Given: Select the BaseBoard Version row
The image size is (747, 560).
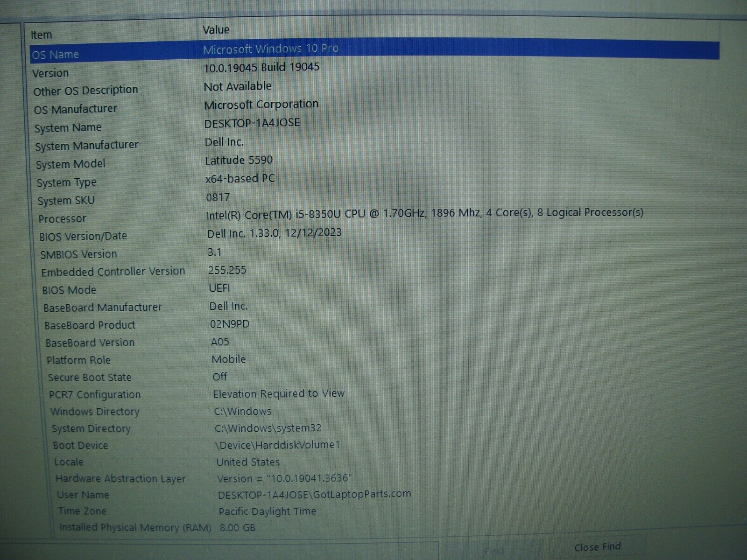Looking at the screenshot, I should (x=90, y=343).
